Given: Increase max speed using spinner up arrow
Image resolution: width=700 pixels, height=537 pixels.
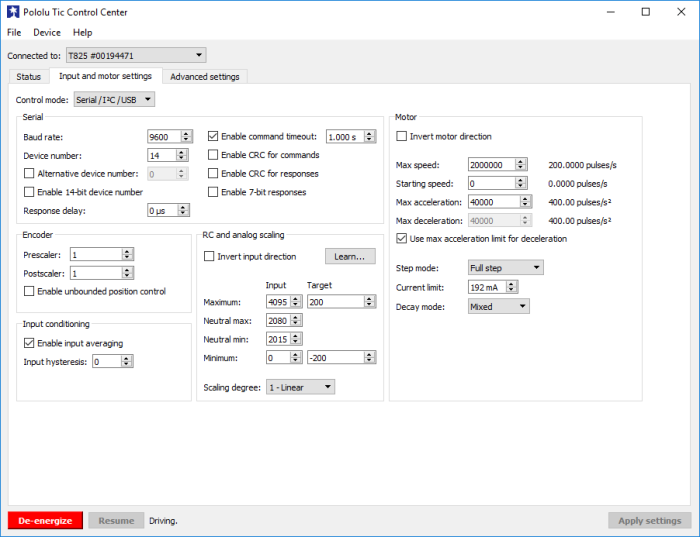Looking at the screenshot, I should tap(520, 162).
